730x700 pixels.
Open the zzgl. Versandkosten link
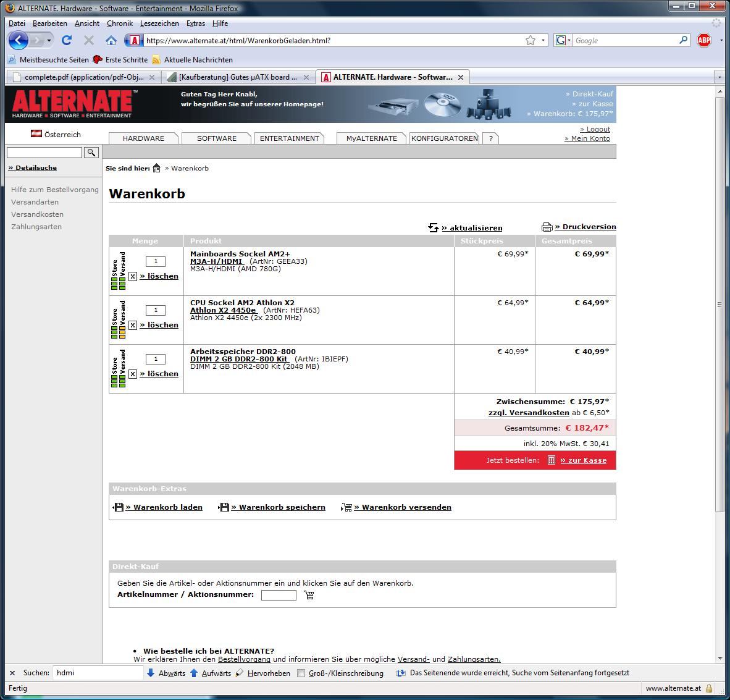(529, 413)
